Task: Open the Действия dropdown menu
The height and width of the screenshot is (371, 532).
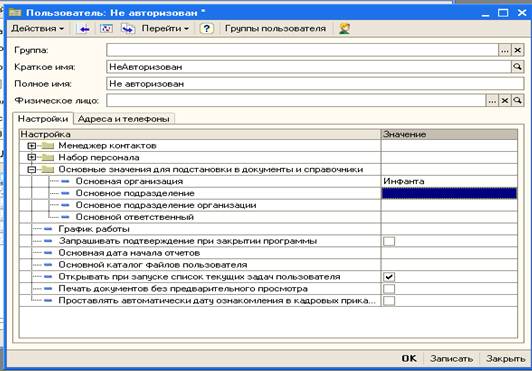Action: click(x=37, y=29)
